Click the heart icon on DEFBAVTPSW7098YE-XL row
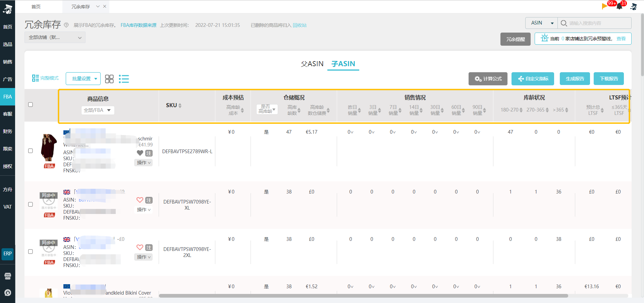644x303 pixels. [140, 200]
